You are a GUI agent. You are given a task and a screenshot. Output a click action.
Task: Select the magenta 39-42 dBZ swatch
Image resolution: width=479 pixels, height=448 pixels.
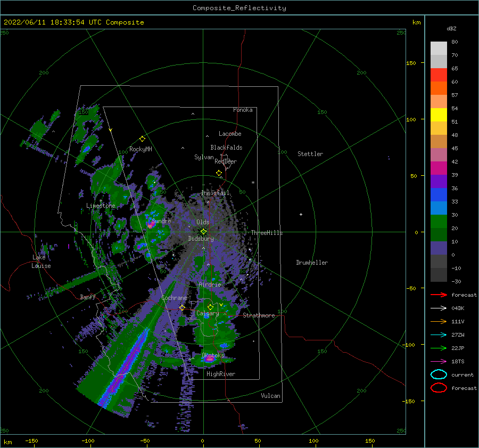[439, 168]
